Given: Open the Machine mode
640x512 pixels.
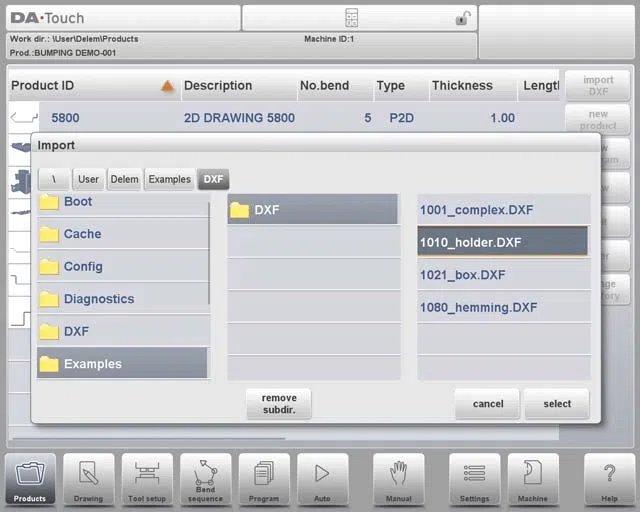Looking at the screenshot, I should point(533,479).
